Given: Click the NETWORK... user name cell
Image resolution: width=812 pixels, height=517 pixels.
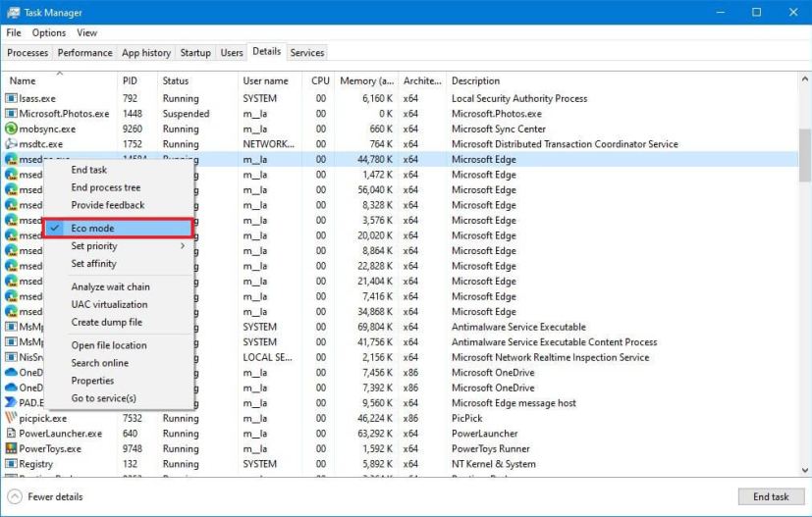Looking at the screenshot, I should click(268, 144).
